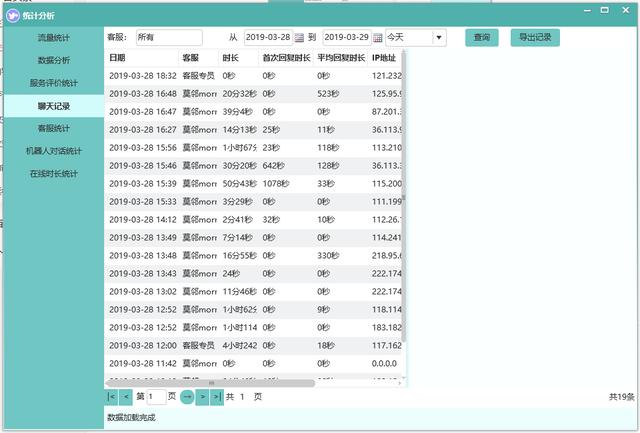Image resolution: width=640 pixels, height=433 pixels.
Task: Select the row dated 2019-03-28 15:56
Action: 253,148
